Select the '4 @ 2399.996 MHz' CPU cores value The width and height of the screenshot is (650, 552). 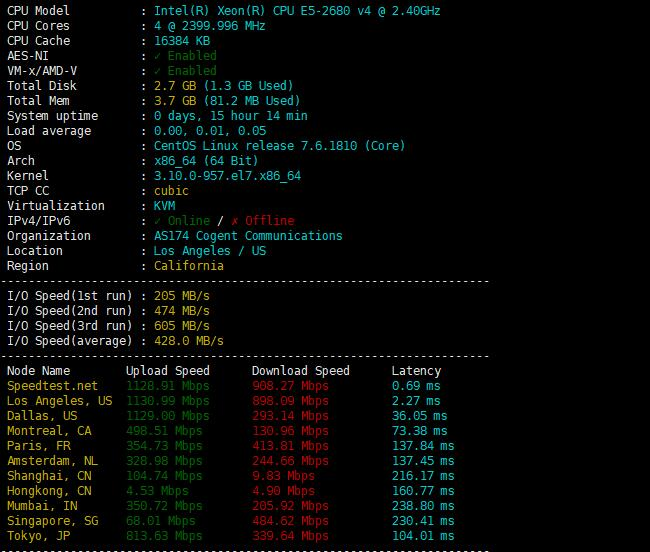(209, 26)
